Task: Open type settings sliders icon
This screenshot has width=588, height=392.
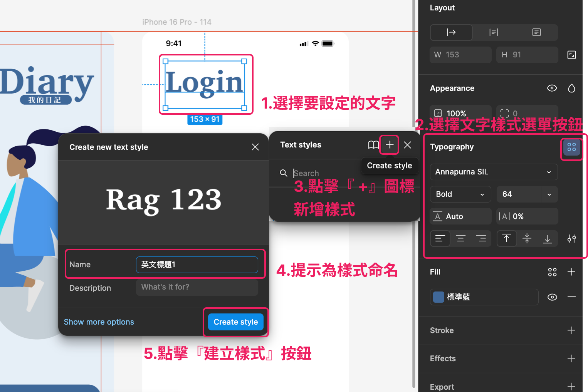Action: (x=571, y=239)
